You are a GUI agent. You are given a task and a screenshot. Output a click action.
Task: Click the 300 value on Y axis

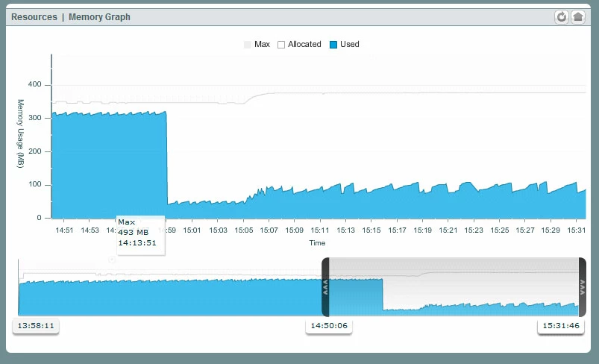click(x=35, y=118)
